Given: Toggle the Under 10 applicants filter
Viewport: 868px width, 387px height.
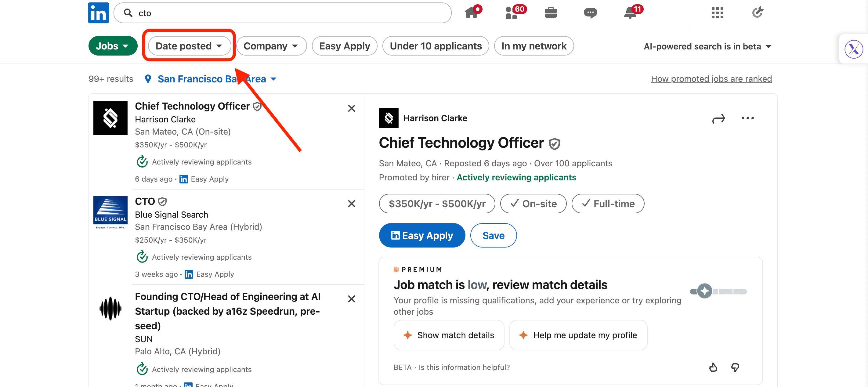Looking at the screenshot, I should tap(435, 46).
